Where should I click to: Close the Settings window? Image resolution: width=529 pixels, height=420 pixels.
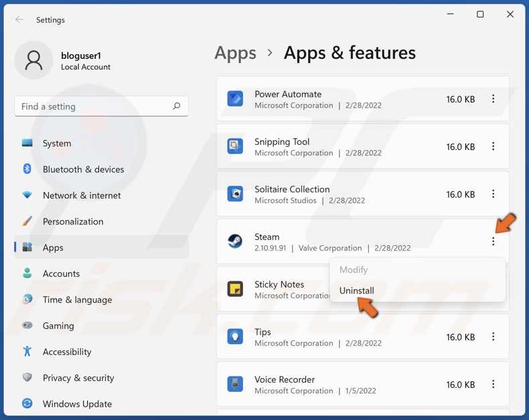click(x=510, y=14)
